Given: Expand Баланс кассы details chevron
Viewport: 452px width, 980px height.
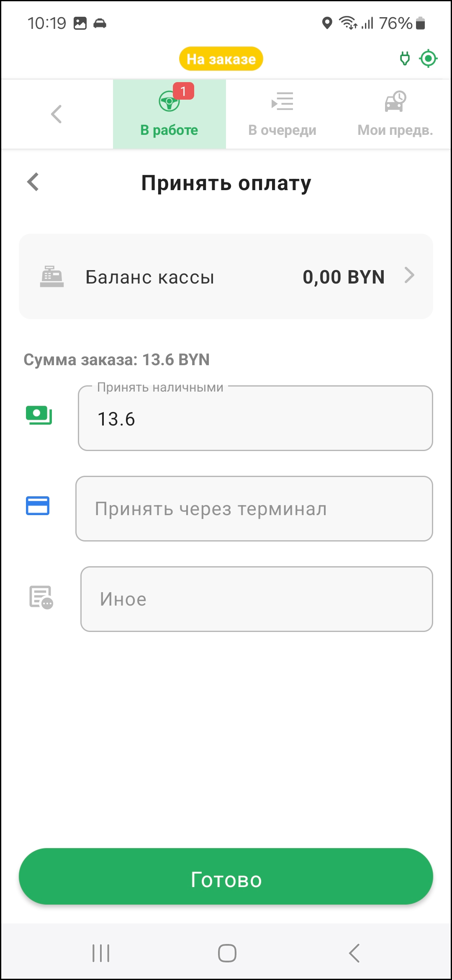Looking at the screenshot, I should click(x=409, y=276).
